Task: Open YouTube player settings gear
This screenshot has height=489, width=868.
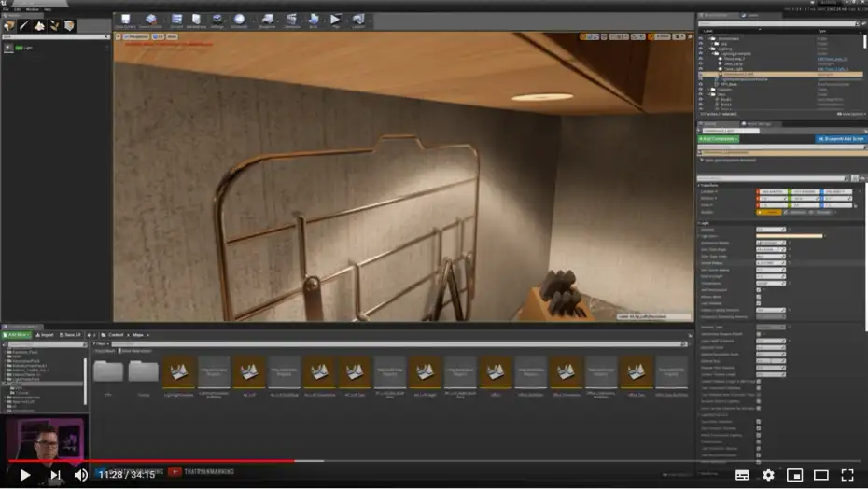Action: pos(768,475)
